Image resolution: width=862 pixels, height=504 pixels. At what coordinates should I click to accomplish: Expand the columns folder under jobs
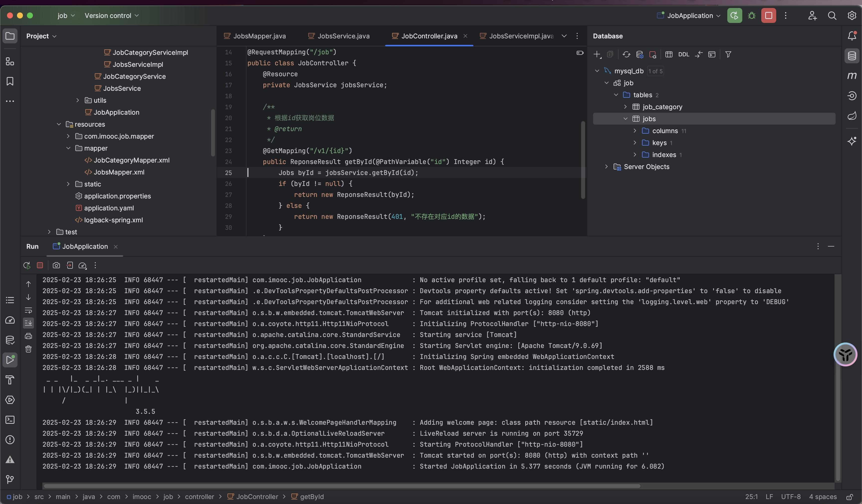point(635,131)
